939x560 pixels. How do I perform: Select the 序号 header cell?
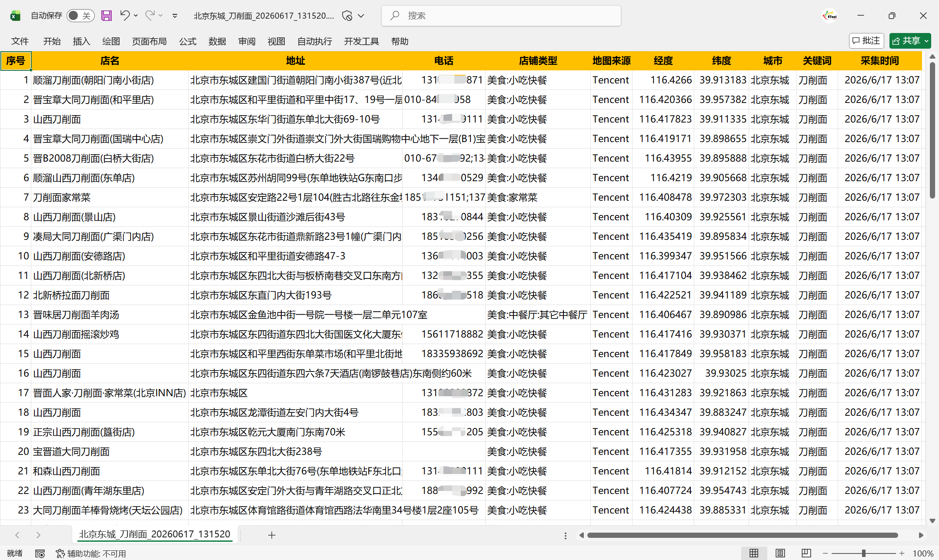16,61
